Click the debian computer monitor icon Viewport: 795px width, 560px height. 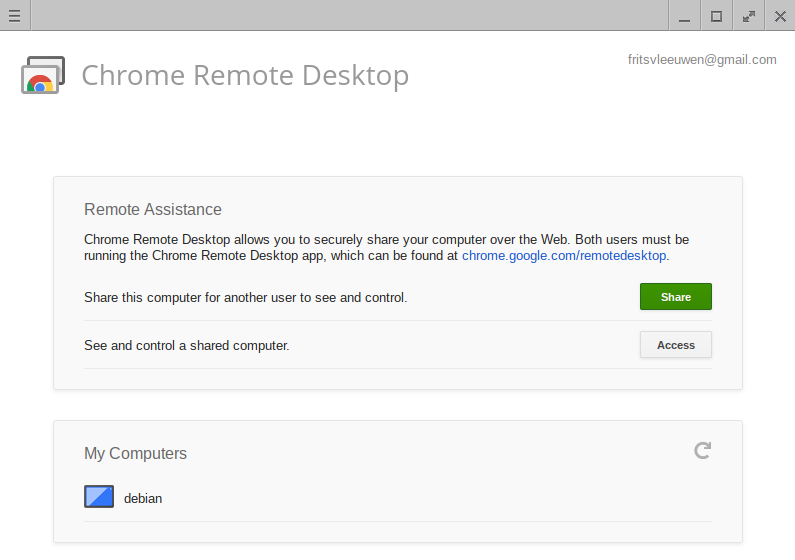pos(99,497)
